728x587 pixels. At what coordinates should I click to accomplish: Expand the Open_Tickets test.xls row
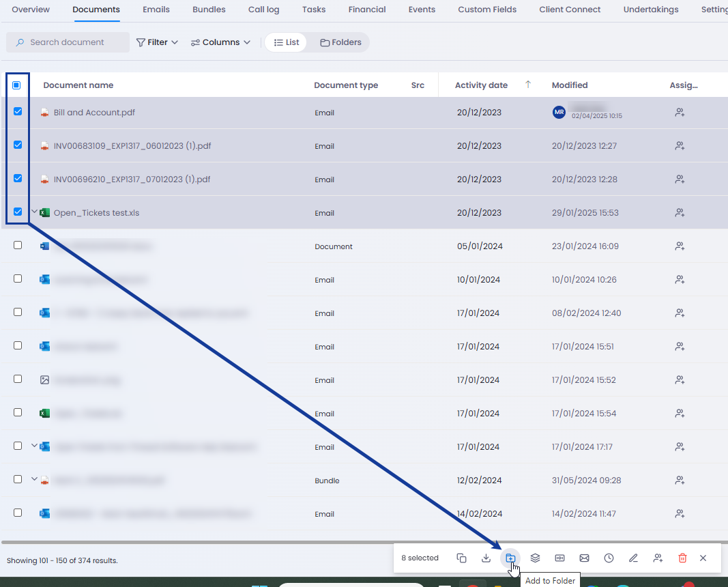tap(34, 212)
